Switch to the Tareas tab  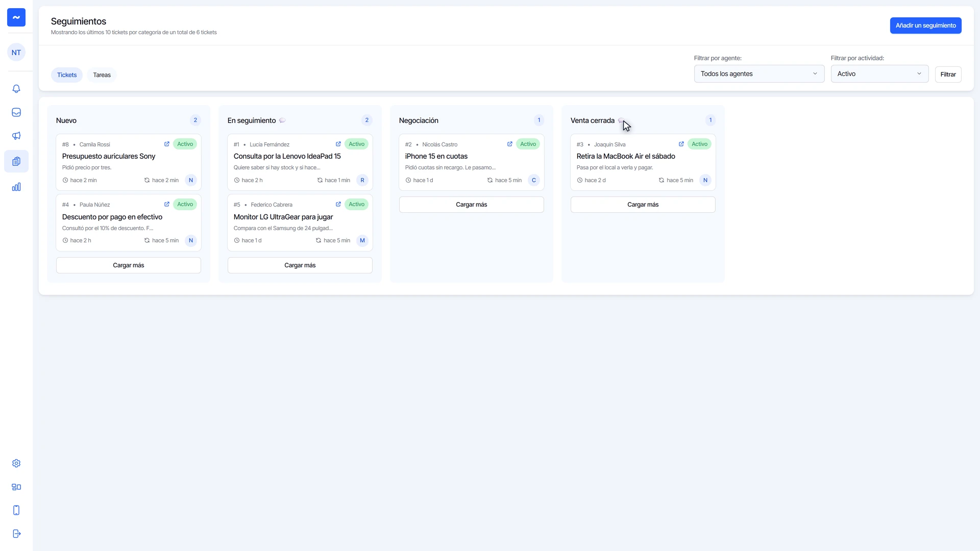(x=102, y=75)
